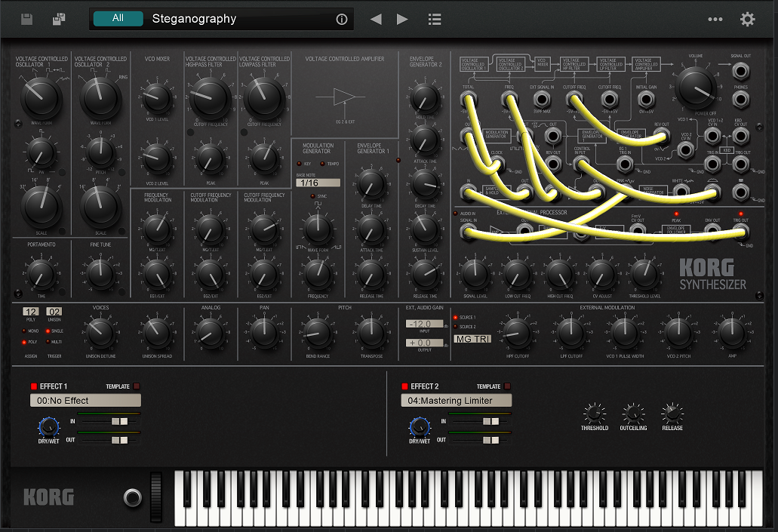Click the limiter RELEASE knob
This screenshot has height=532, width=778.
point(672,413)
